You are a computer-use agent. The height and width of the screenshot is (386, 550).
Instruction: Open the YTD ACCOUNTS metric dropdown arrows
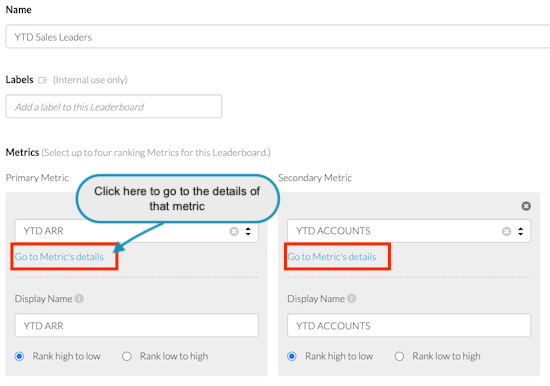pyautogui.click(x=521, y=231)
